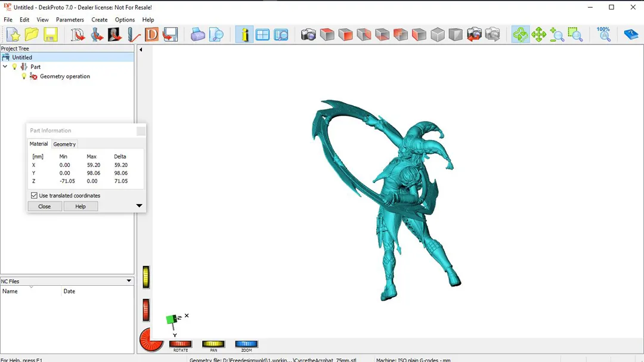The width and height of the screenshot is (644, 362).
Task: Click the list-with-magnifier toolbar icon
Action: pos(281,35)
